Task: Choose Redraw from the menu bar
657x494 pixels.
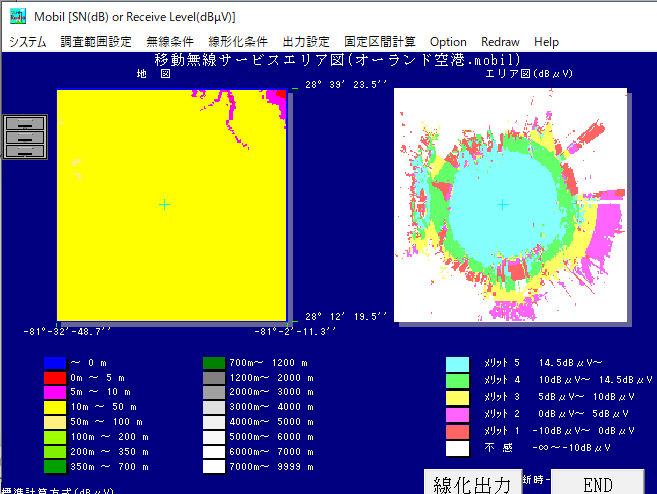Action: [500, 42]
